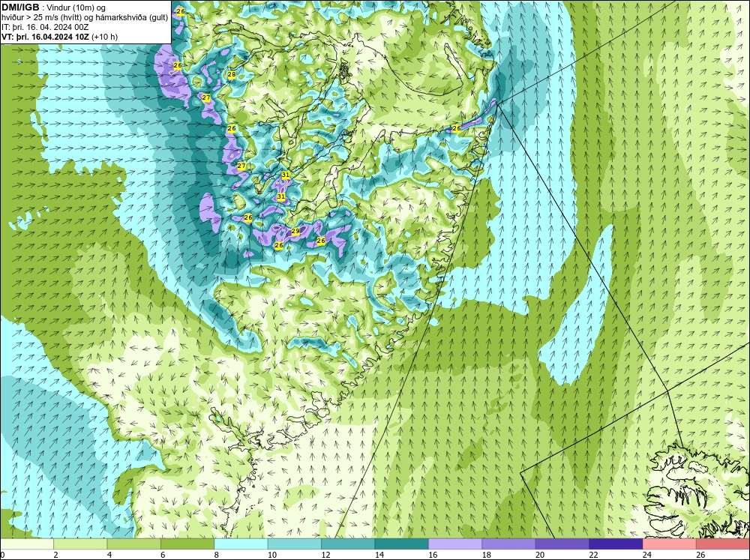The height and width of the screenshot is (560, 750).
Task: Click the legend scale value 12
Action: tap(325, 555)
